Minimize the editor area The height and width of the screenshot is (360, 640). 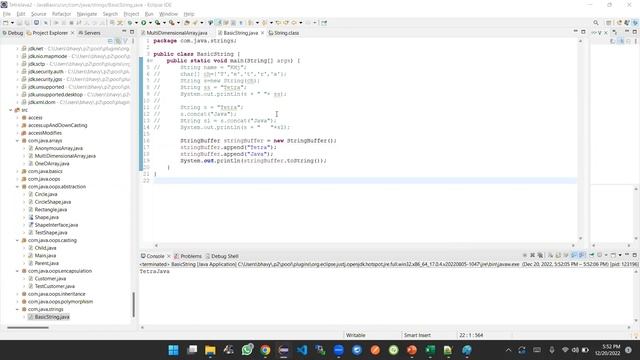click(576, 32)
